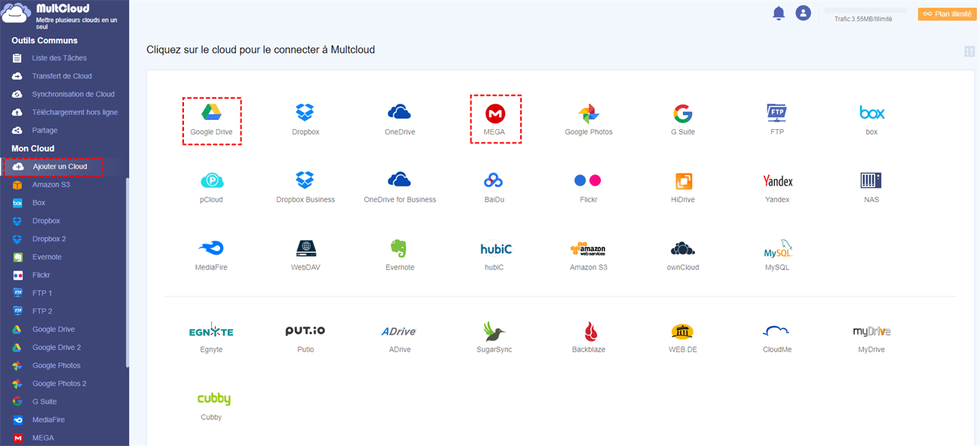Toggle the grid view icon at top right
980x446 pixels.
[x=969, y=51]
